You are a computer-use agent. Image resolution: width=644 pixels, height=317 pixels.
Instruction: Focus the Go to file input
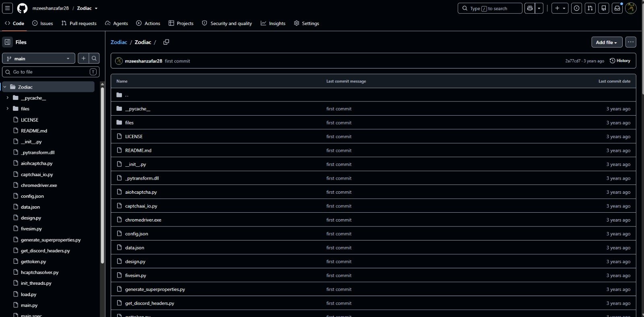coord(51,72)
